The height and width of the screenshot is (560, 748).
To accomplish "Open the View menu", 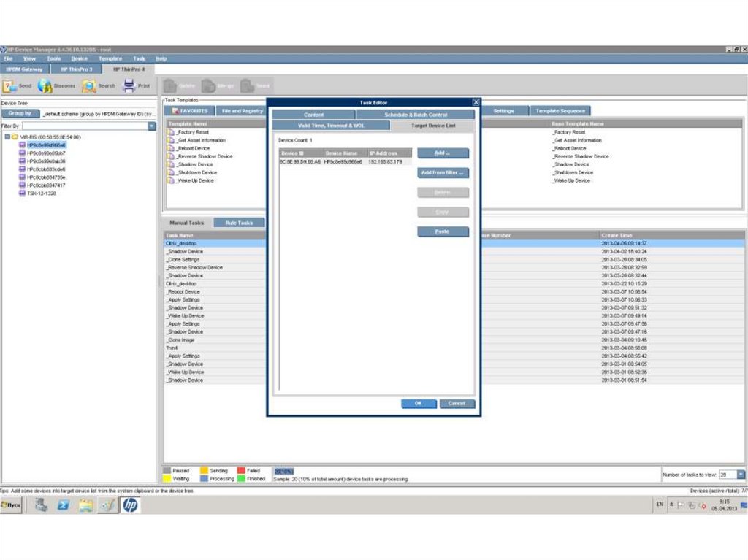I will 29,58.
